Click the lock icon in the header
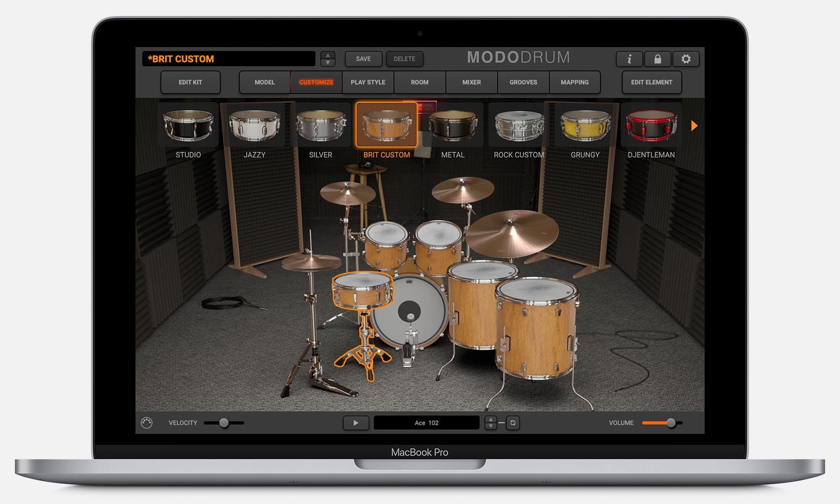840x504 pixels. coord(658,59)
